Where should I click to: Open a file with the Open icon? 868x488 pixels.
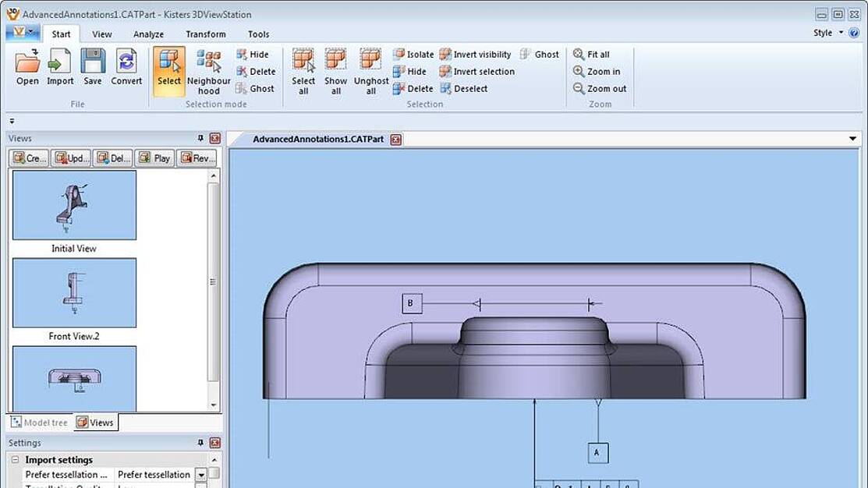coord(27,67)
